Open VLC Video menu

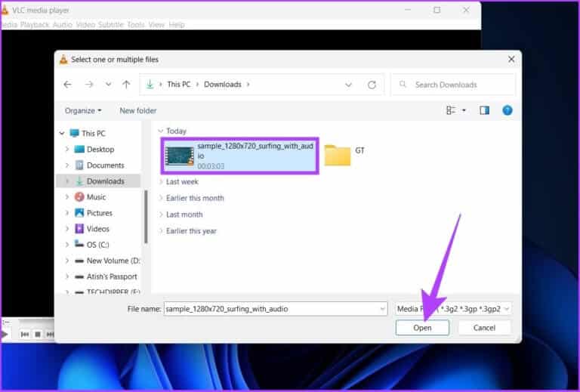click(85, 25)
